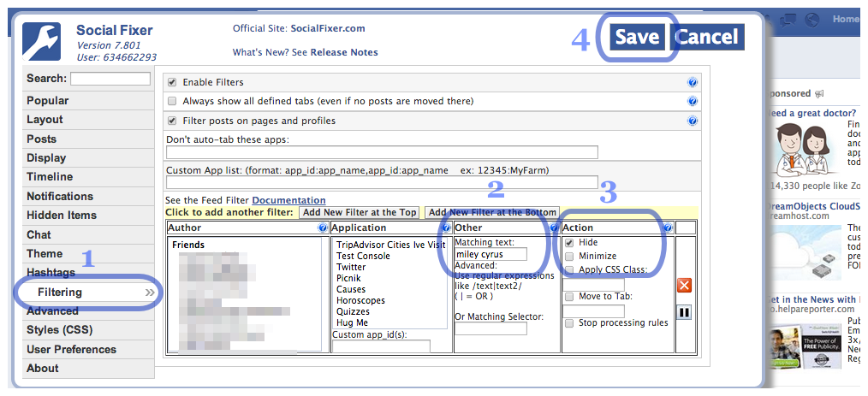This screenshot has height=396, width=868.
Task: Click the Custom app_id(s) input field
Action: 382,346
